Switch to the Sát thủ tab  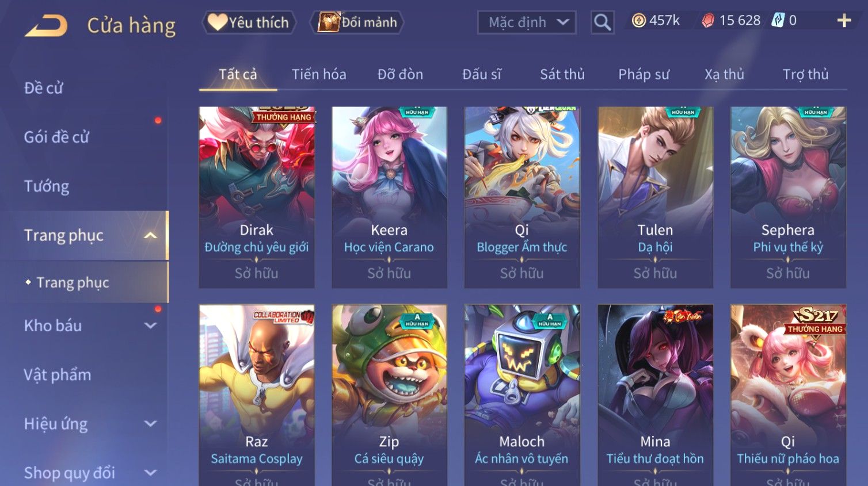tap(562, 74)
